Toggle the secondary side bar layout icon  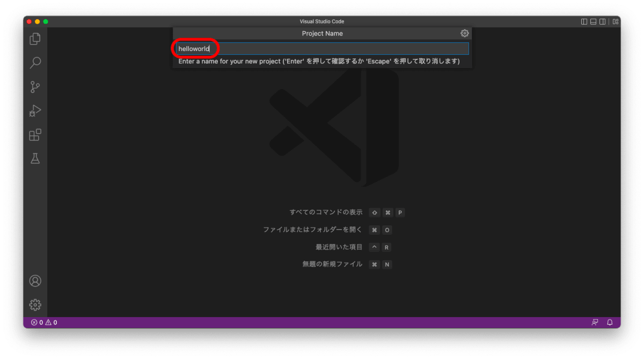point(602,21)
